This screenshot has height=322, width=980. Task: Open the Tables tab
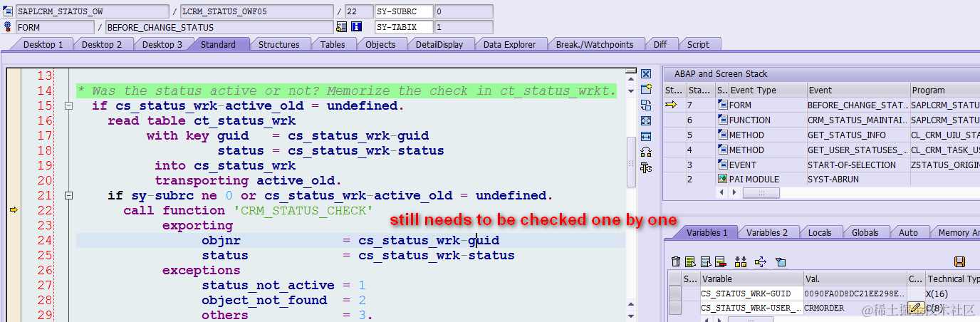tap(333, 44)
